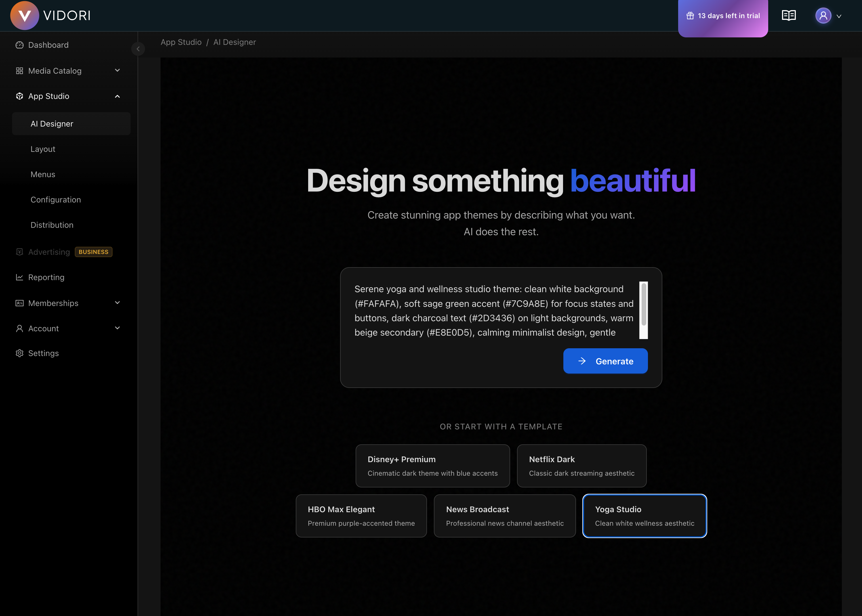
Task: Switch to the Layout section
Action: 43,149
